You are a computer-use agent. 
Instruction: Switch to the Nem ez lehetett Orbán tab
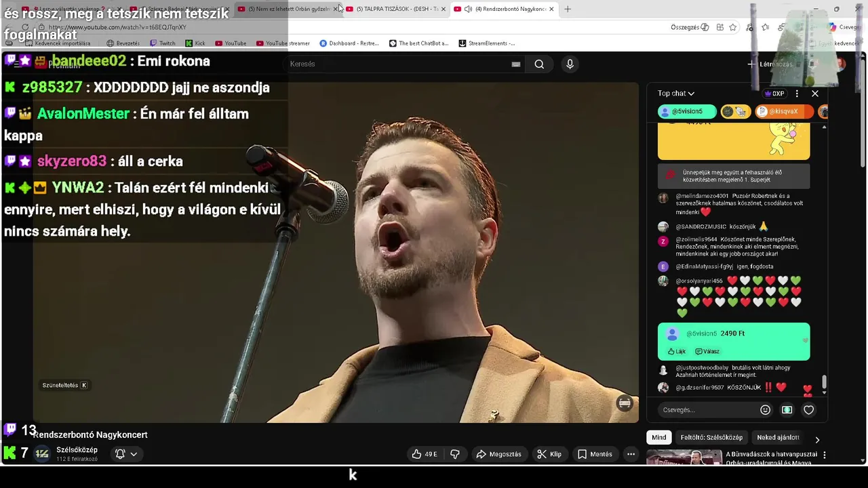coord(286,9)
